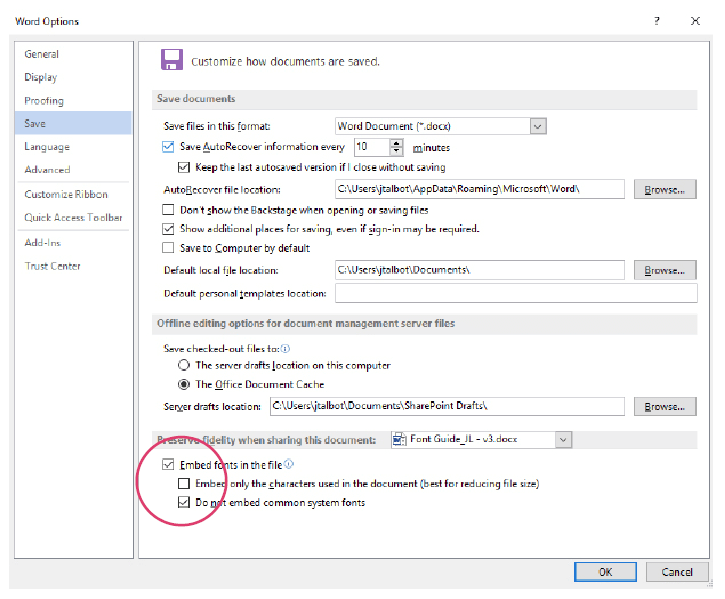
Task: Open Quick Access Toolbar category
Action: coord(73,217)
